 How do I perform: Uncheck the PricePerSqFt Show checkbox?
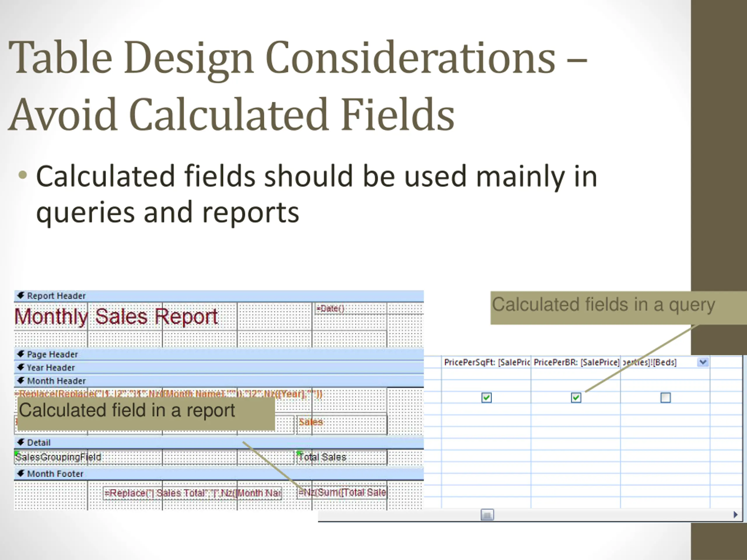tap(486, 398)
